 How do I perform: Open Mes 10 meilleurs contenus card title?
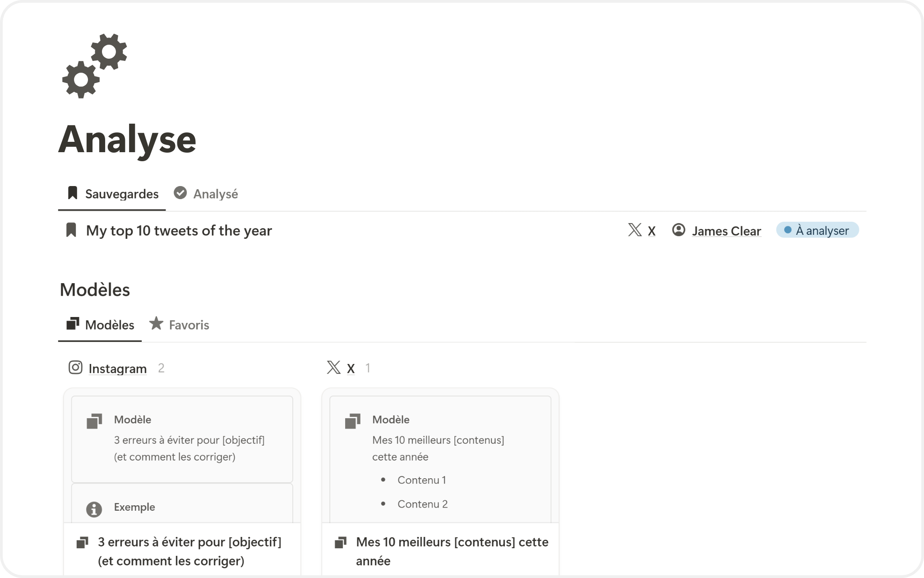pyautogui.click(x=452, y=551)
